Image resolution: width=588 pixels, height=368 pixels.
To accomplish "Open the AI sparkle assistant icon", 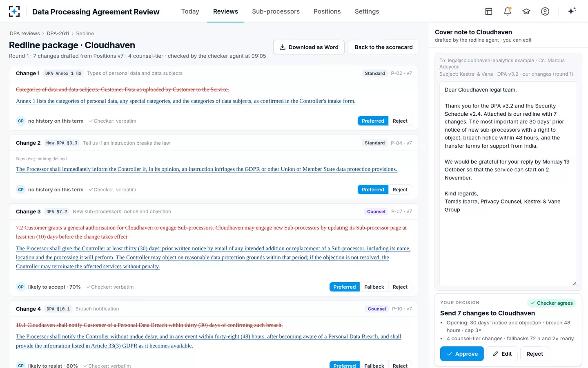I will (572, 11).
